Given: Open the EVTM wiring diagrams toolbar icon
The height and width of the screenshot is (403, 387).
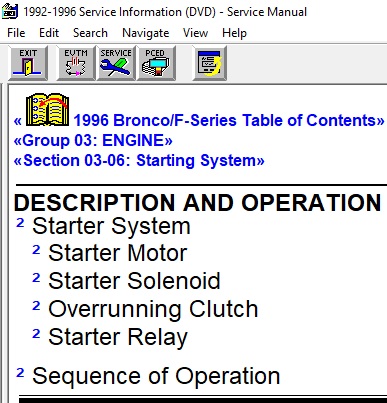Looking at the screenshot, I should pos(76,63).
